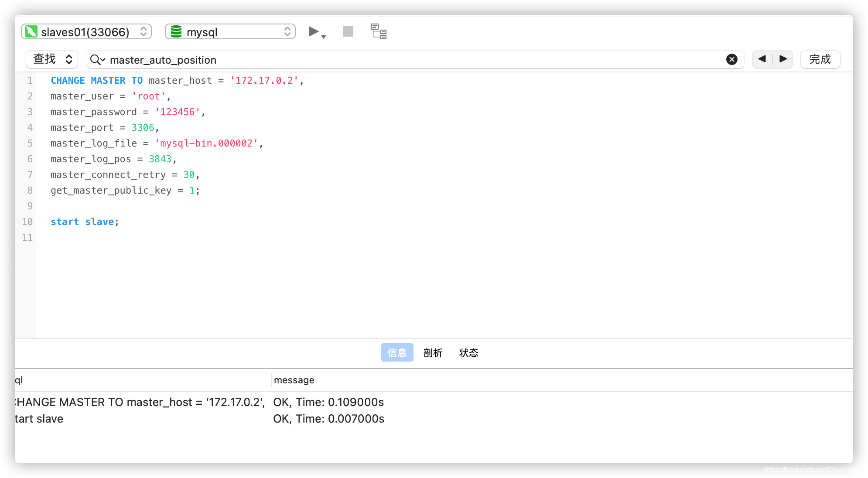Go to previous search match arrow

[762, 59]
